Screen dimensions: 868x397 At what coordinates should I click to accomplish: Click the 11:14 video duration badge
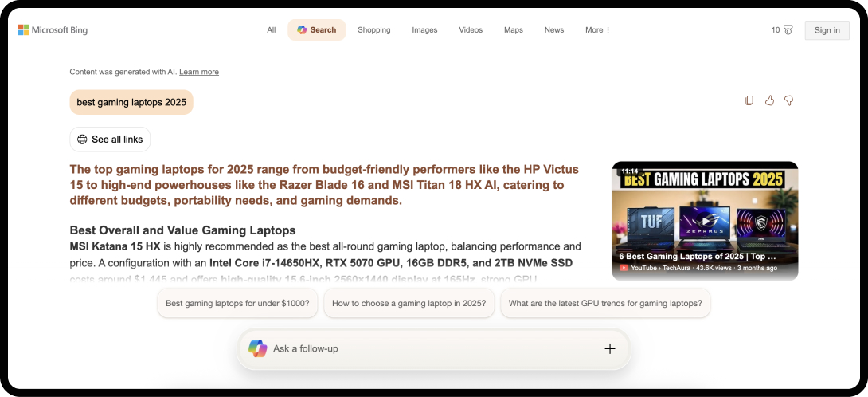click(629, 171)
